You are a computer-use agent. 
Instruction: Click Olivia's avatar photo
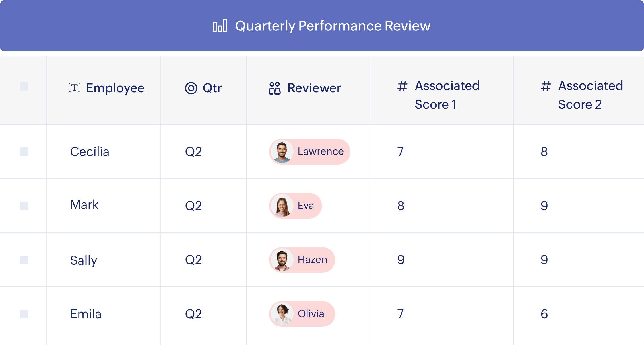[282, 314]
